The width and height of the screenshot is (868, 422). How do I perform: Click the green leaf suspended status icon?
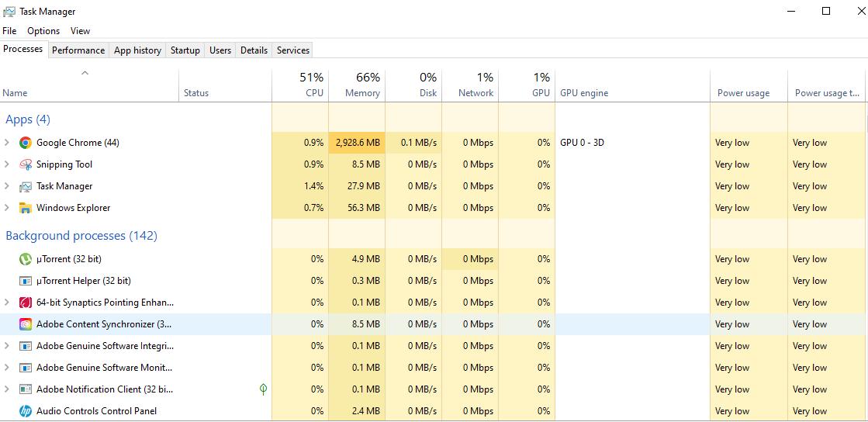(264, 389)
